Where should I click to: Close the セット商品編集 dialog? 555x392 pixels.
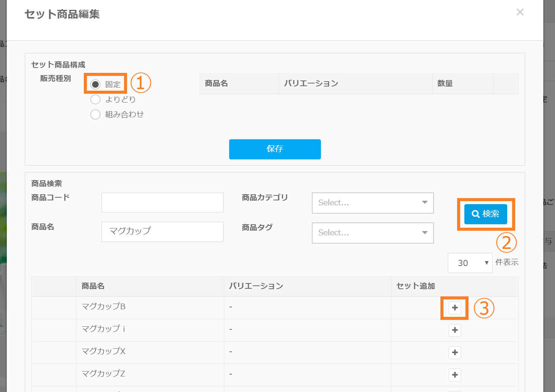pos(520,12)
